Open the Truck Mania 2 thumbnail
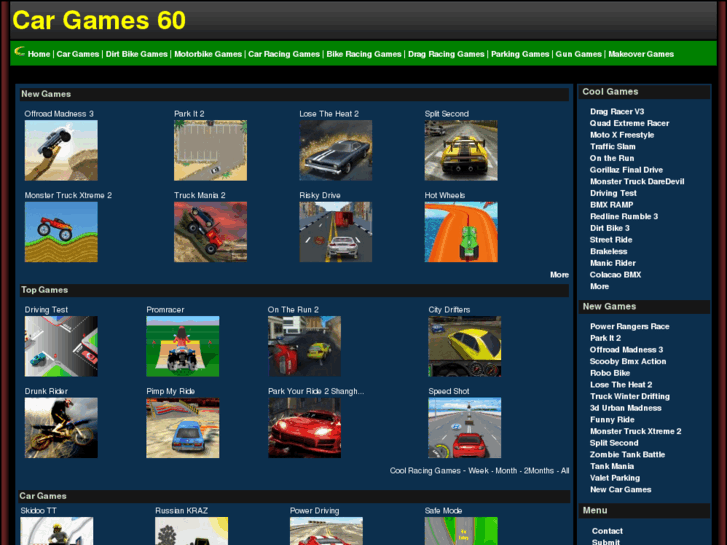 pyautogui.click(x=210, y=232)
